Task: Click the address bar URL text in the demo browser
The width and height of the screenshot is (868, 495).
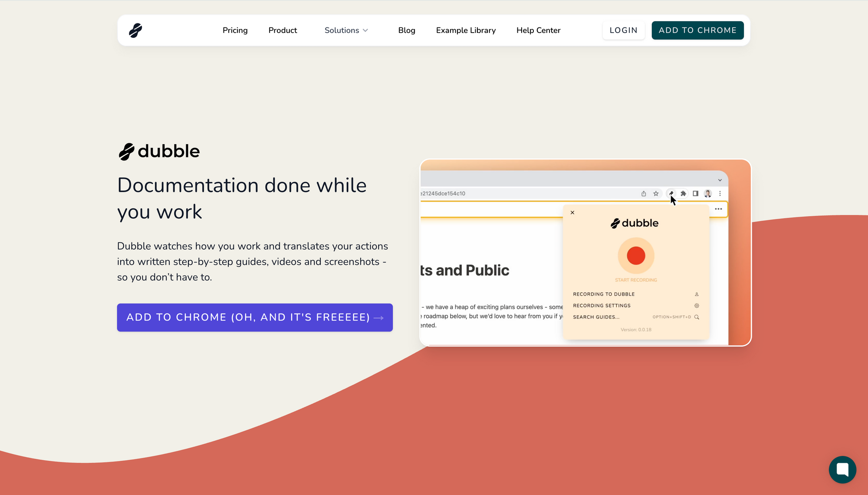Action: point(443,194)
